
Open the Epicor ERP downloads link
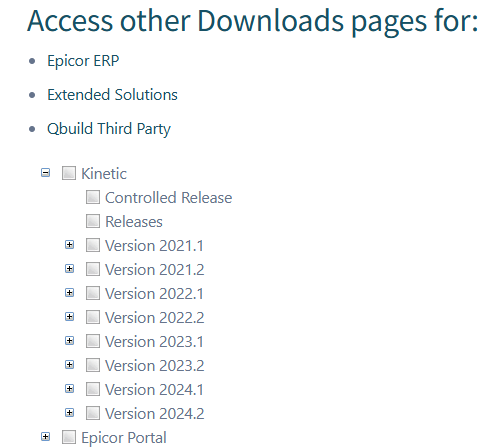83,61
